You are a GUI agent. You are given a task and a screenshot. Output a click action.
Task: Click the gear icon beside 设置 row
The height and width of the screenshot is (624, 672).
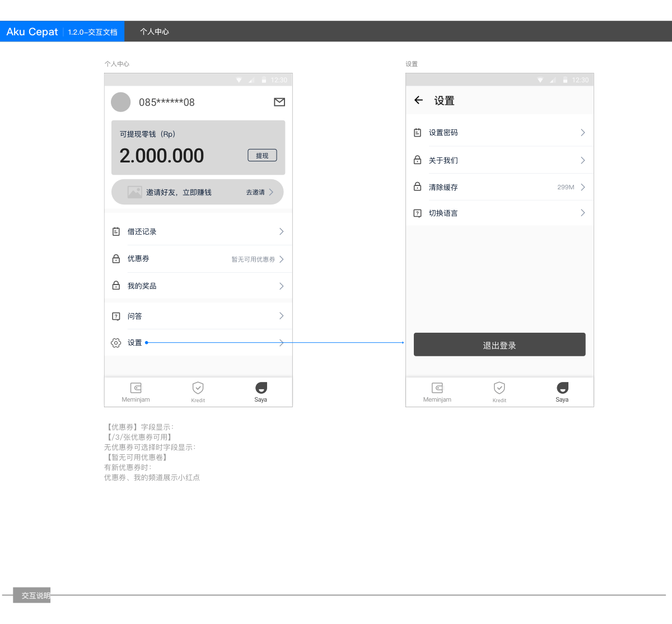pyautogui.click(x=116, y=343)
